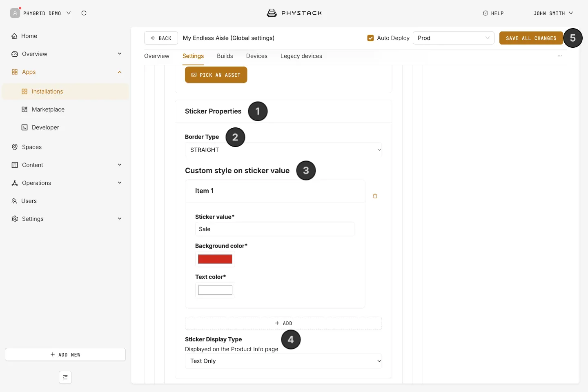Click the Operations network icon
The width and height of the screenshot is (588, 392).
pos(15,183)
